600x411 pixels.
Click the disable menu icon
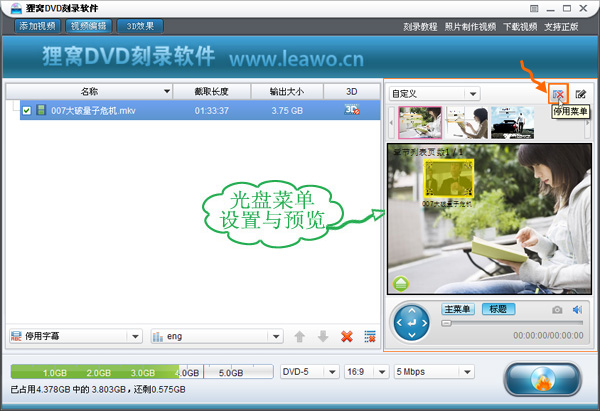point(558,94)
